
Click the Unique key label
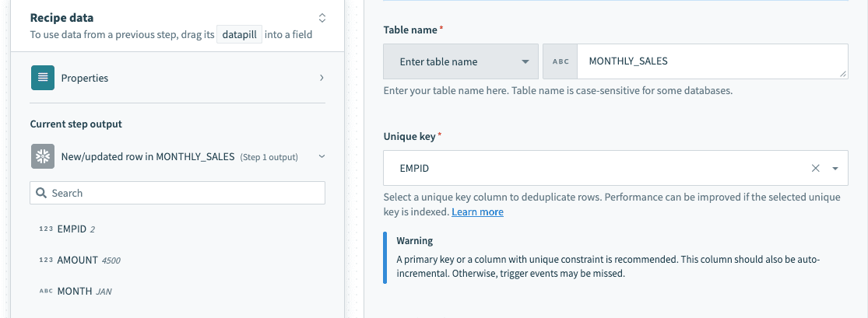pos(409,136)
